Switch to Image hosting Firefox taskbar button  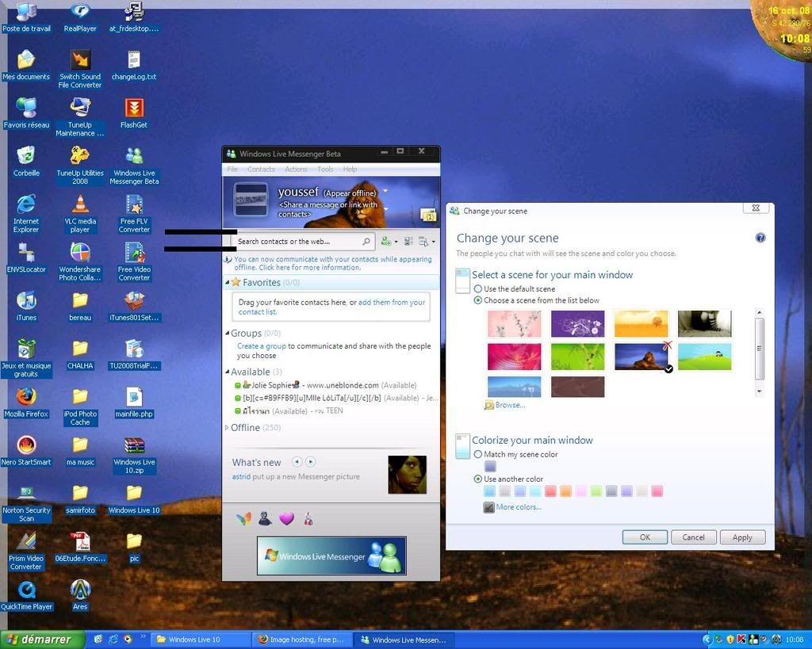tap(302, 639)
